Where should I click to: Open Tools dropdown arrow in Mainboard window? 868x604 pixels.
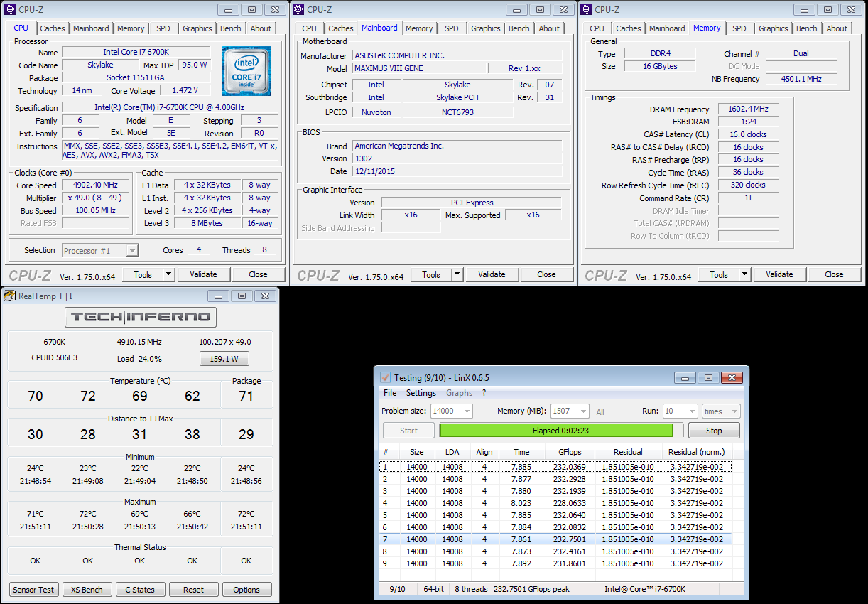(457, 274)
